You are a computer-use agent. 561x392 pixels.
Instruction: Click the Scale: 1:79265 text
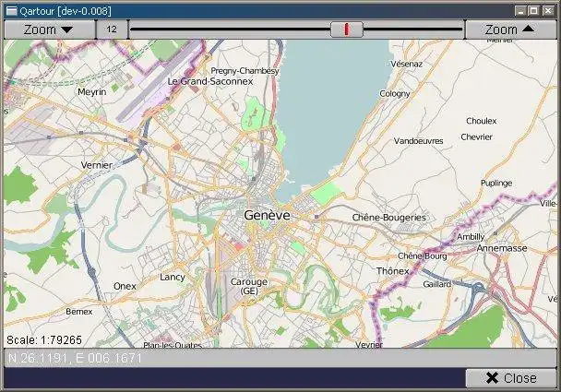(44, 340)
